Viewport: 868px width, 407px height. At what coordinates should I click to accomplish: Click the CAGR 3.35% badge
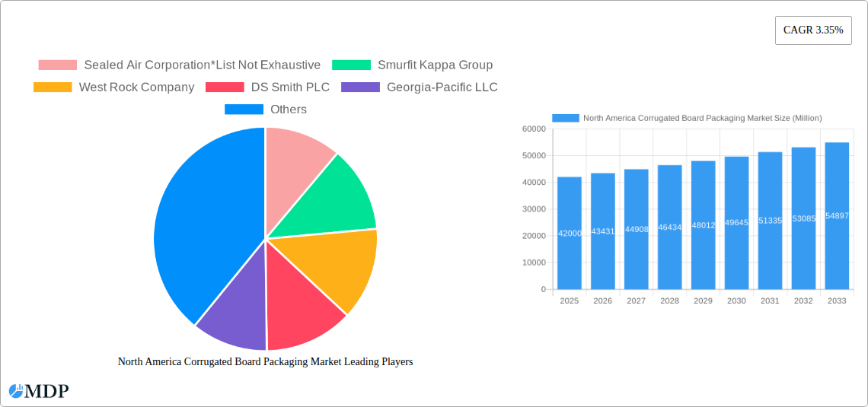(x=813, y=30)
